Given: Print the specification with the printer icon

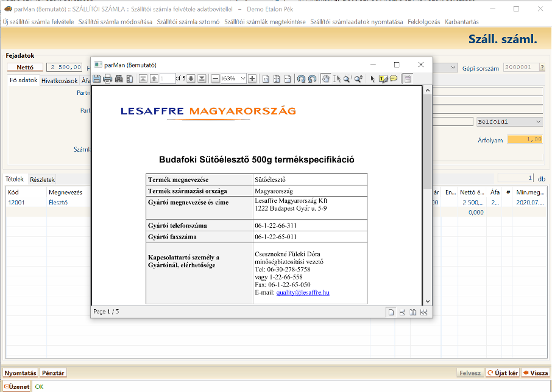Looking at the screenshot, I should tap(107, 79).
